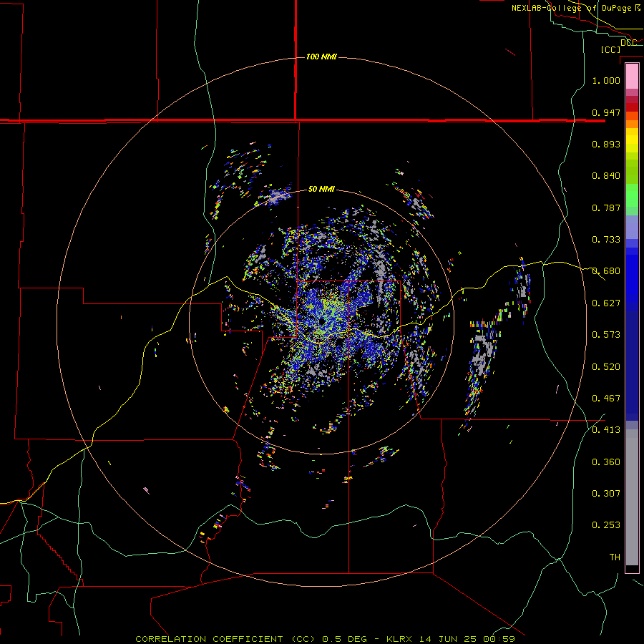Click the 1.000 legend value
The width and height of the screenshot is (644, 644).
click(606, 80)
